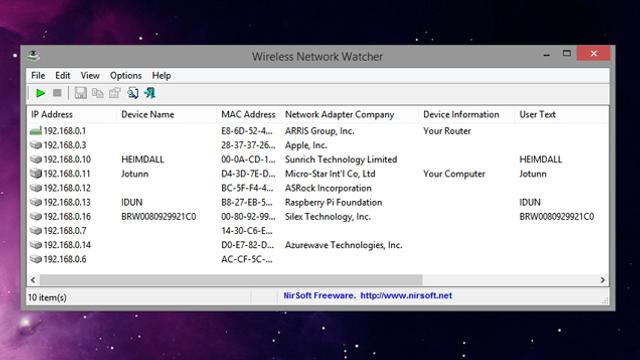The width and height of the screenshot is (640, 360).
Task: Click BRW0080929921C0 in Device Name column
Action: coord(158,217)
